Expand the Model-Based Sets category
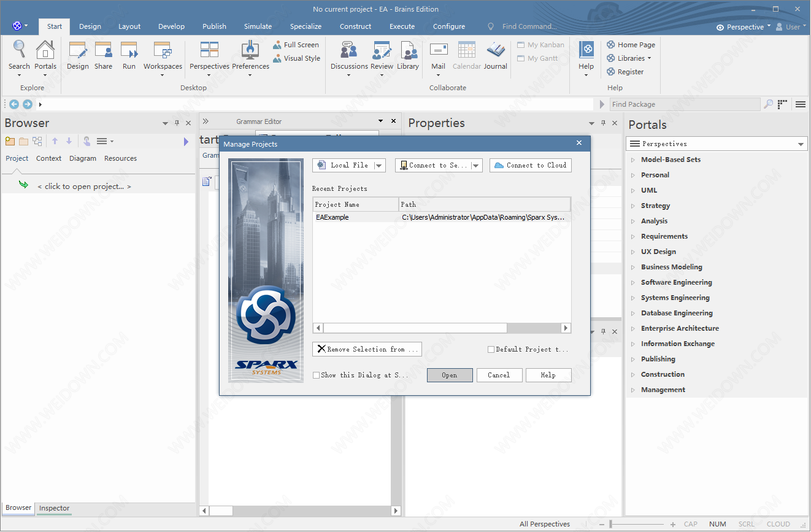 click(633, 160)
